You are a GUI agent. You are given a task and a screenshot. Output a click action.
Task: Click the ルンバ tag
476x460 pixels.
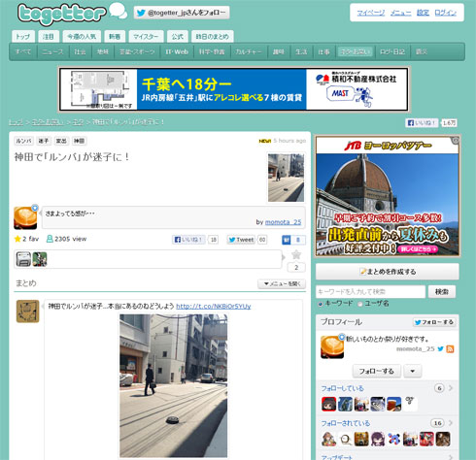point(23,141)
